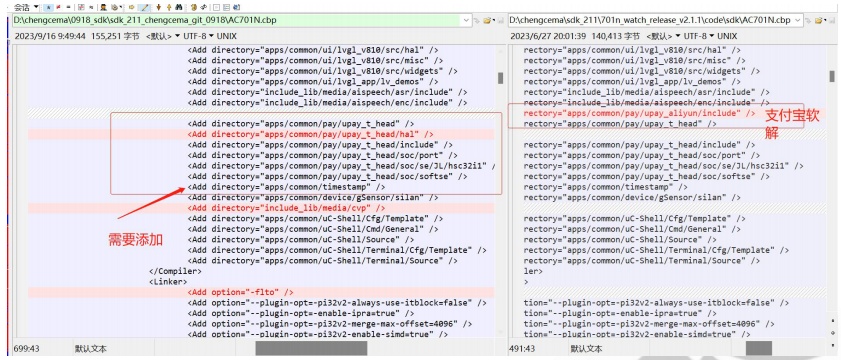The width and height of the screenshot is (841, 360).
Task: Click right status bar position 491:43
Action: point(522,349)
